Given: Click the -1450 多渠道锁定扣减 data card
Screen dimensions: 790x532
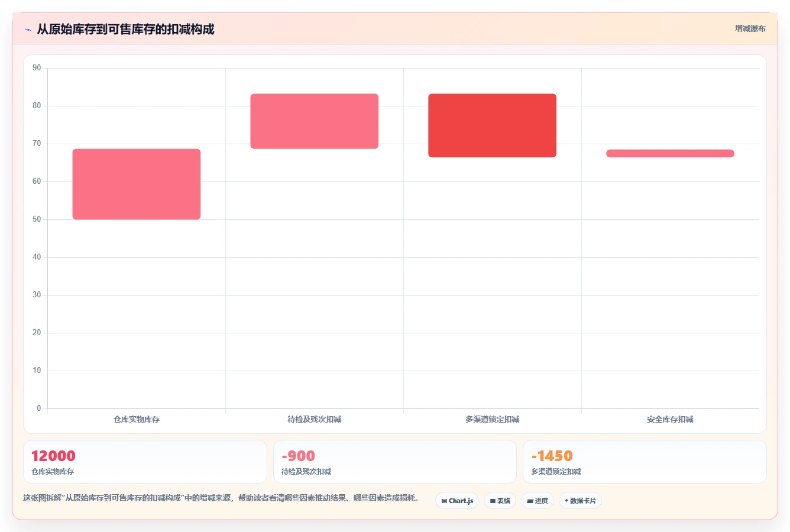Looking at the screenshot, I should coord(645,462).
